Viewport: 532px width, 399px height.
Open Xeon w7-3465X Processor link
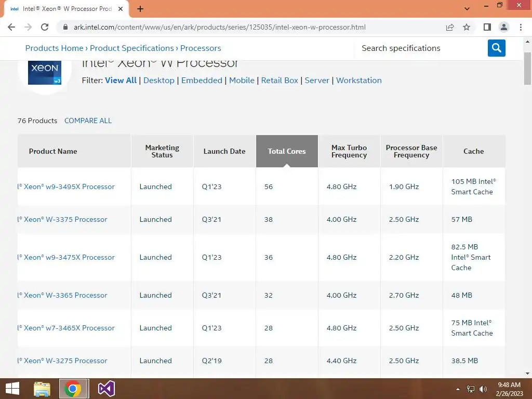coord(66,328)
